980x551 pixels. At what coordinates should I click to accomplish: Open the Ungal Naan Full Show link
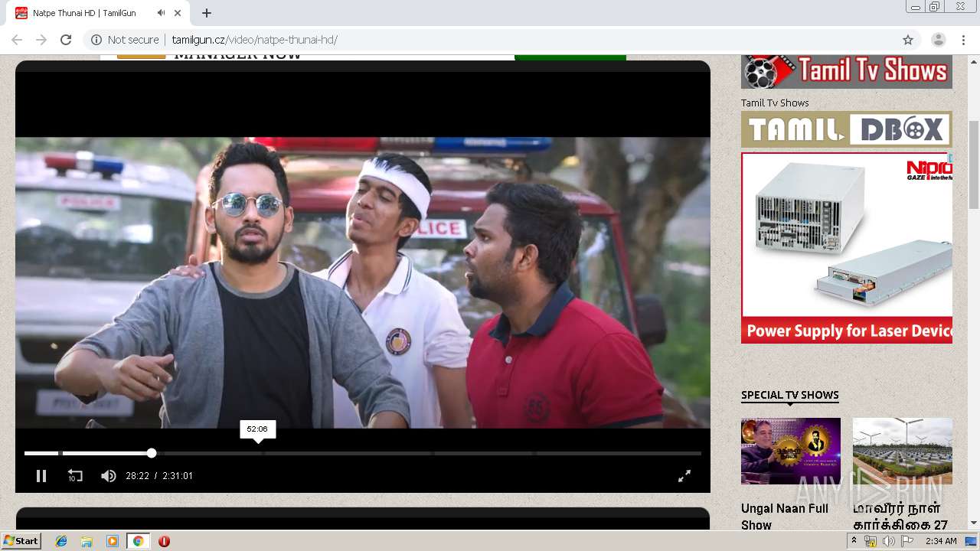pyautogui.click(x=785, y=517)
